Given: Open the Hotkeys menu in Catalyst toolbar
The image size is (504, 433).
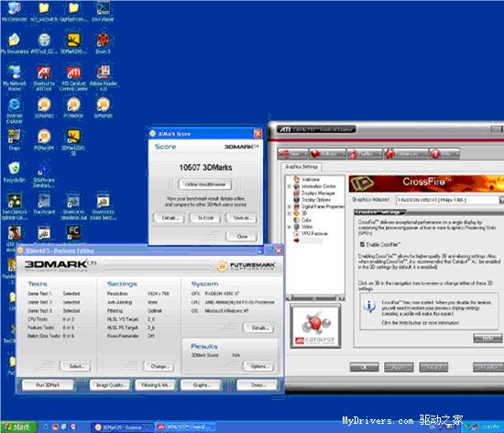Looking at the screenshot, I should 328,154.
